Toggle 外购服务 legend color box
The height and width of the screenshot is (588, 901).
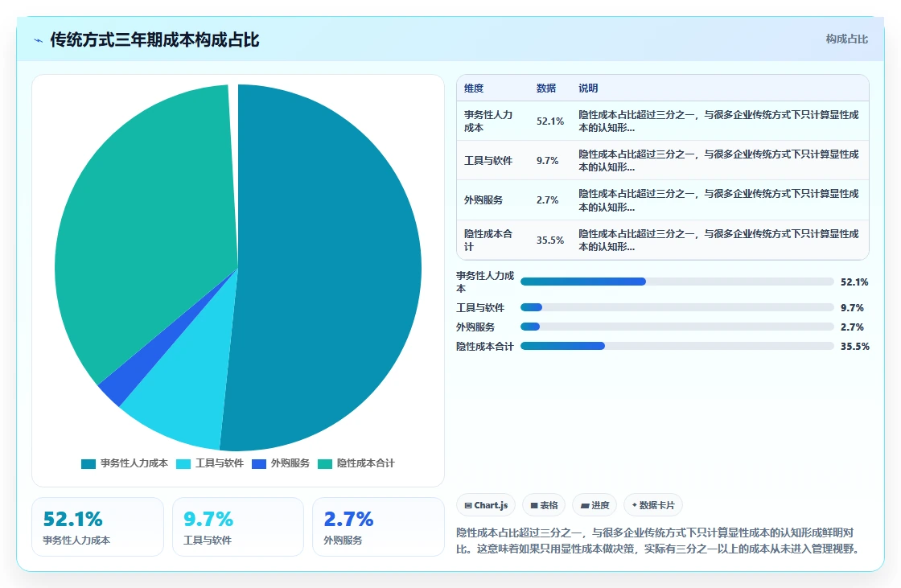(x=259, y=464)
